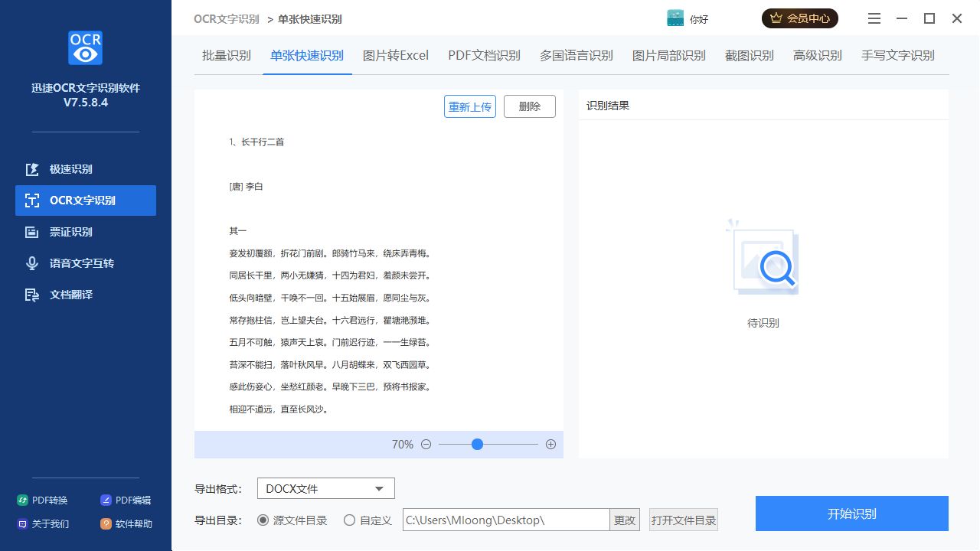Click the text [唐] 李白 in preview
The height and width of the screenshot is (551, 980).
246,186
